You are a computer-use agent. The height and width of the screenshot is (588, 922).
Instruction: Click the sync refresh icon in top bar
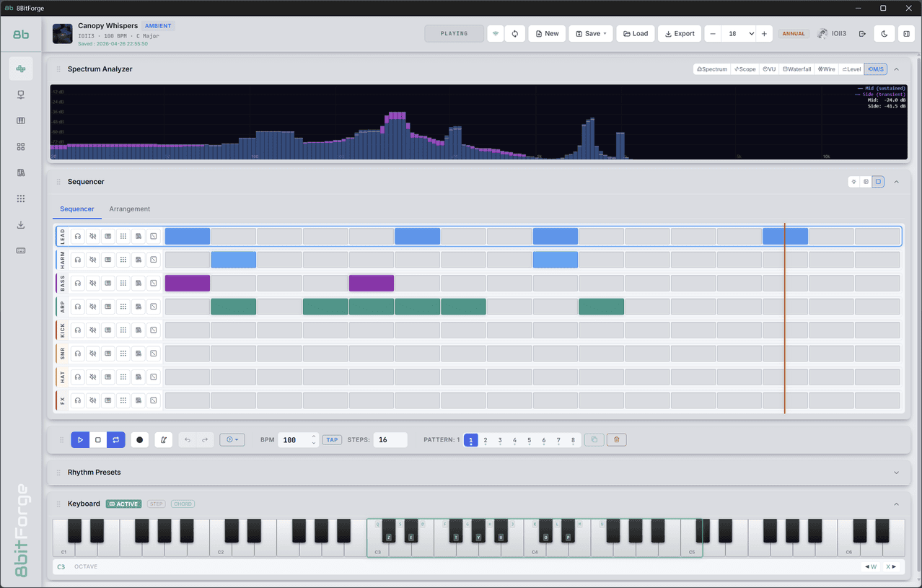point(515,33)
